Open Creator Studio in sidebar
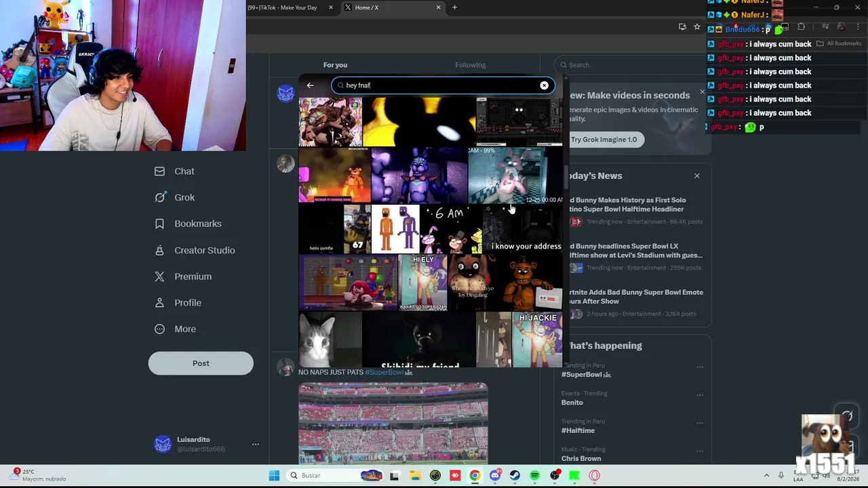The image size is (868, 488). [x=195, y=250]
